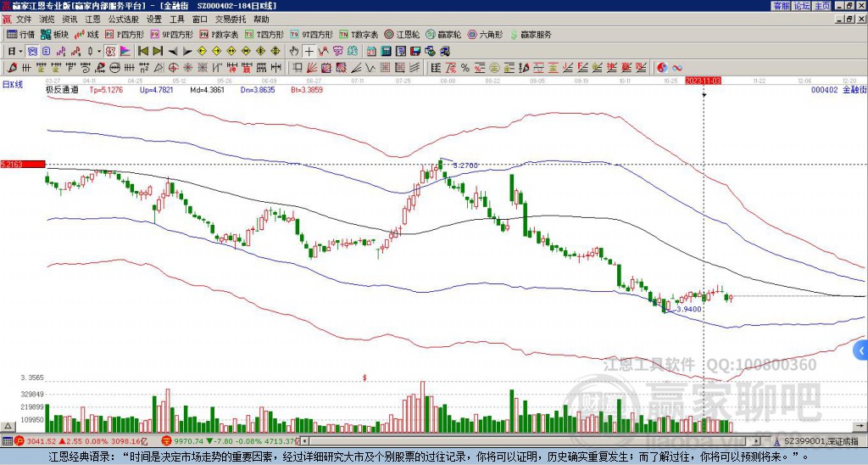Click the 日K线 chart label

(x=12, y=85)
